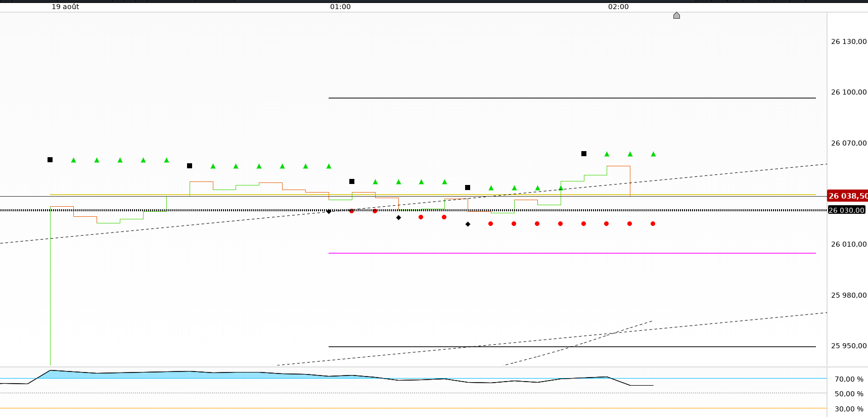The height and width of the screenshot is (419, 868).
Task: Click the 26 100,00 price axis label
Action: [x=849, y=92]
